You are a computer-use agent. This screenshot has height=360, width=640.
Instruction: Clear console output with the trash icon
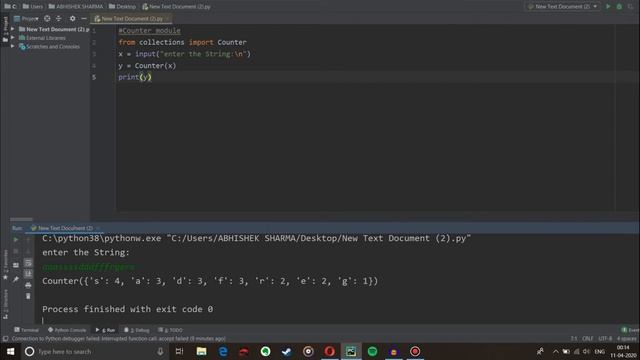click(x=28, y=296)
